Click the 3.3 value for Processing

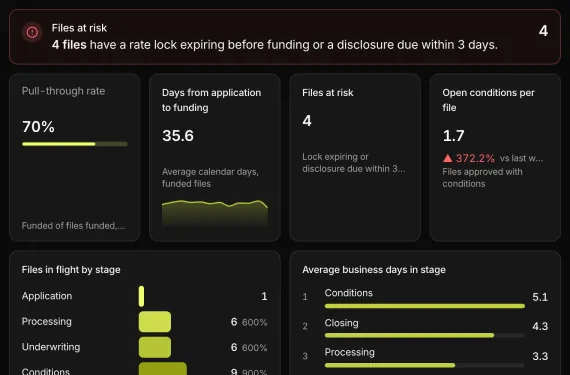click(x=540, y=356)
